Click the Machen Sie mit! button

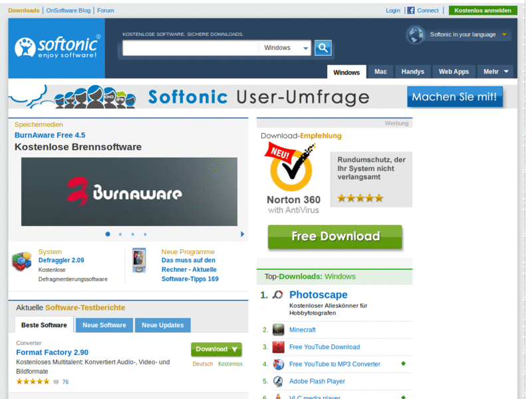pyautogui.click(x=455, y=96)
